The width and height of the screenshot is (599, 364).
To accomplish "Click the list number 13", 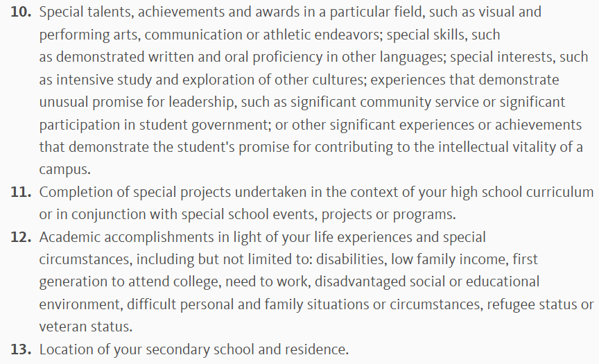I will tap(21, 349).
